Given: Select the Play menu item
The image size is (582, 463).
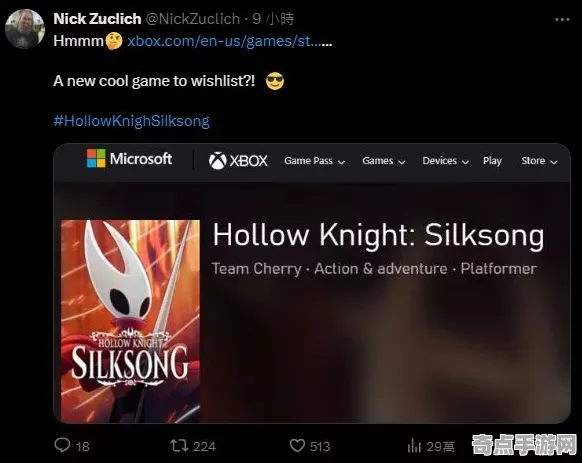Looking at the screenshot, I should click(492, 161).
